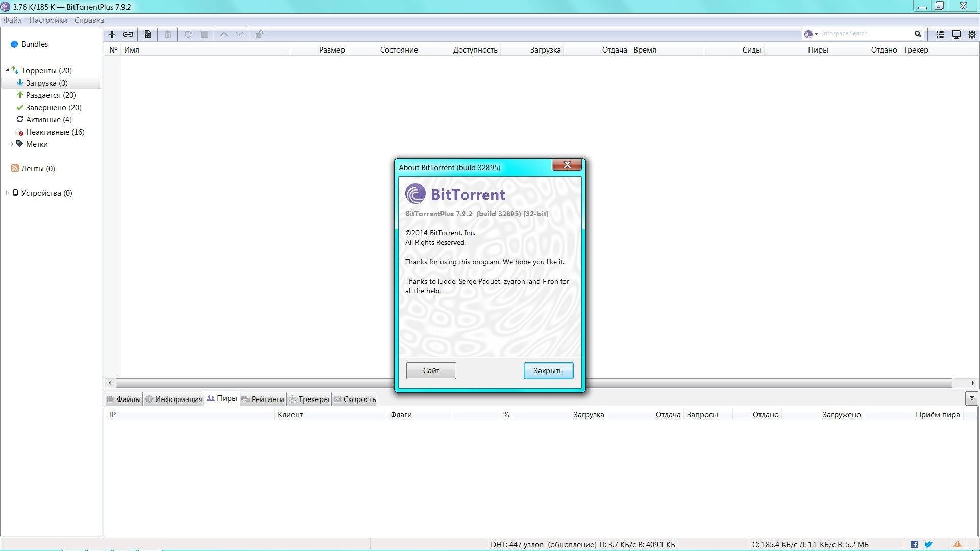Click Add Torrent from URL link icon

point(128,34)
